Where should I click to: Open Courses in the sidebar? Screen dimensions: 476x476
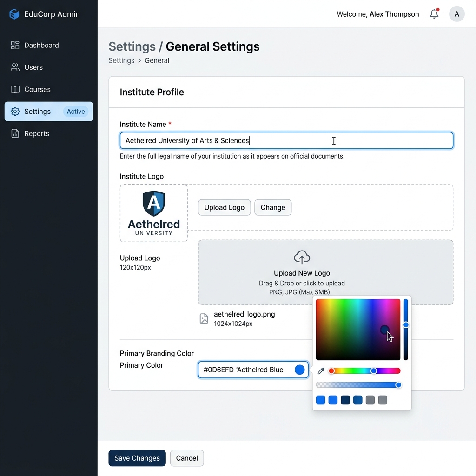point(48,89)
